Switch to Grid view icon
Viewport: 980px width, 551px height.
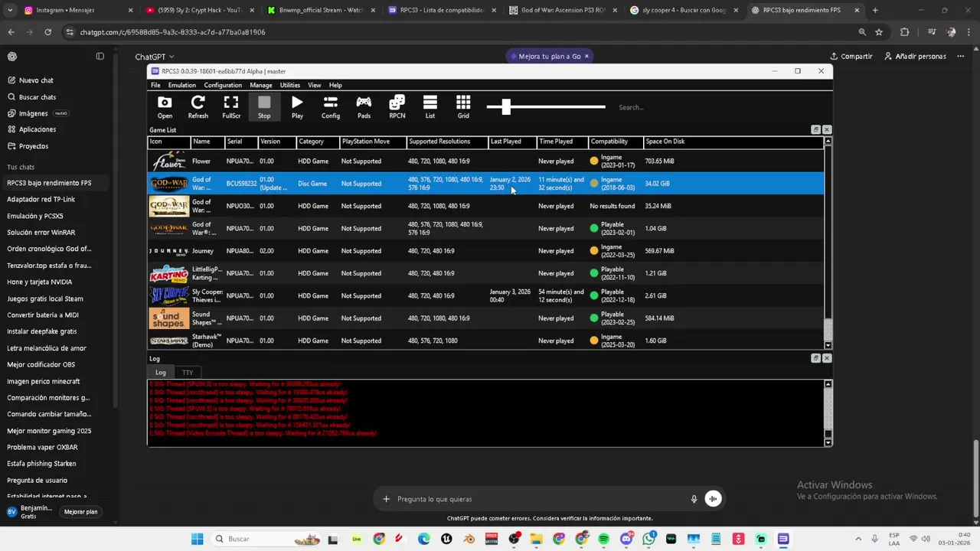pyautogui.click(x=463, y=107)
